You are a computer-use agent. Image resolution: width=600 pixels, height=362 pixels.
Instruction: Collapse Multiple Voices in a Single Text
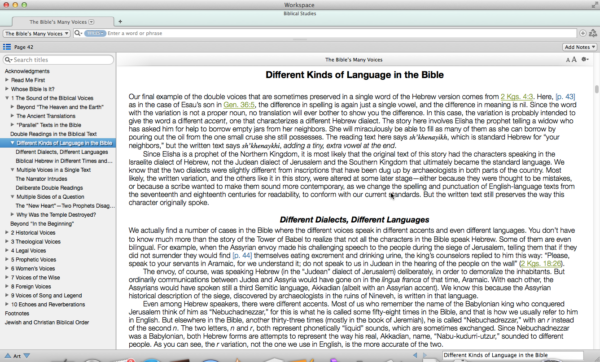12,170
